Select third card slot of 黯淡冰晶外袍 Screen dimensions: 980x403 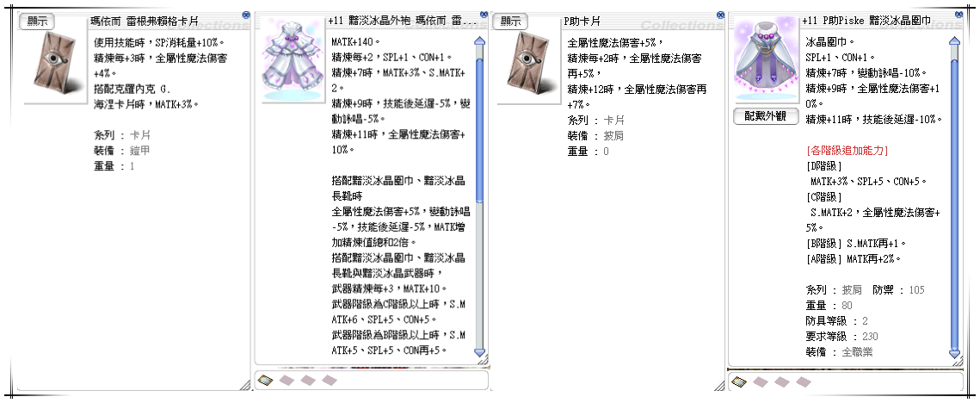click(x=307, y=380)
